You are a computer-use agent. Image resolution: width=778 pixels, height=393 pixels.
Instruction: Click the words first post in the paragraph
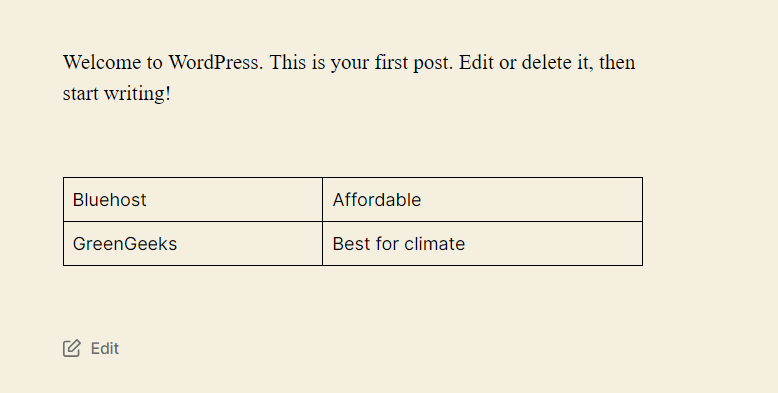[x=414, y=63]
